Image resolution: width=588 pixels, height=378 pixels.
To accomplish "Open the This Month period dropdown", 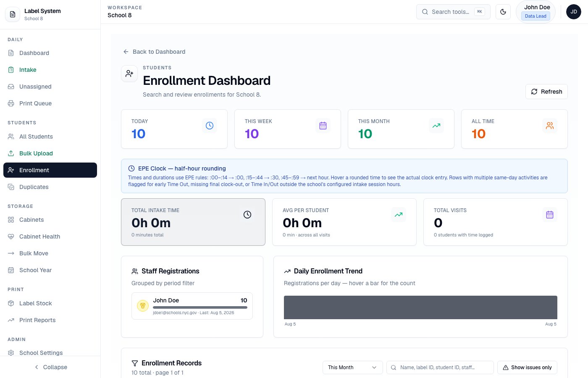I will [x=352, y=367].
